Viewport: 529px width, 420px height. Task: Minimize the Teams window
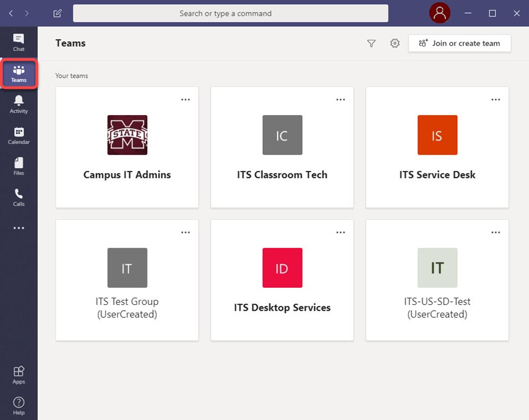point(468,13)
